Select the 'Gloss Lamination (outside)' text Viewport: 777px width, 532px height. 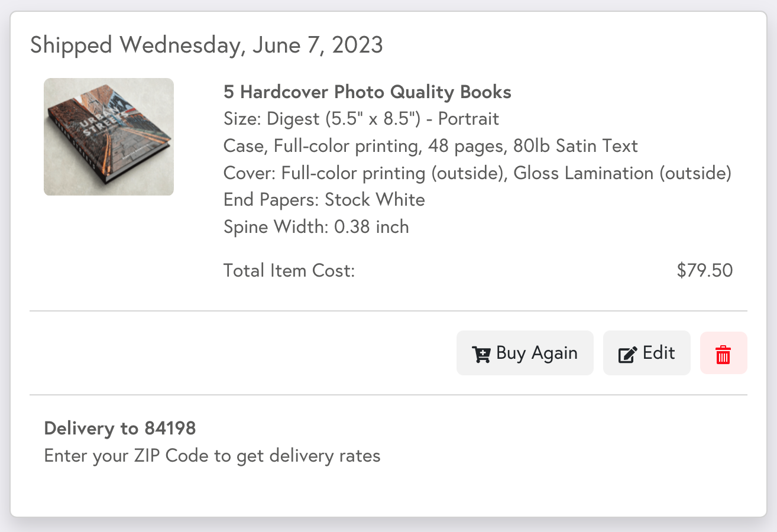coord(622,173)
